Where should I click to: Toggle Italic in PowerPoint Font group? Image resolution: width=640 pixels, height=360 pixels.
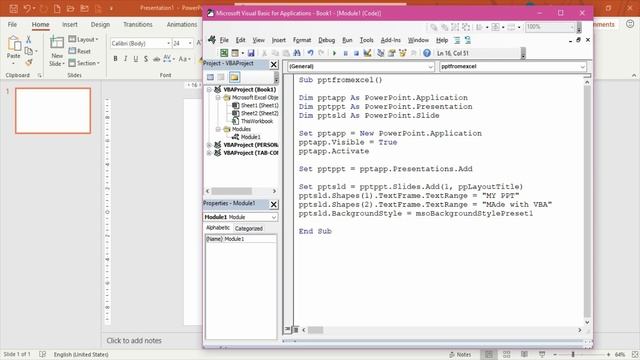click(126, 59)
